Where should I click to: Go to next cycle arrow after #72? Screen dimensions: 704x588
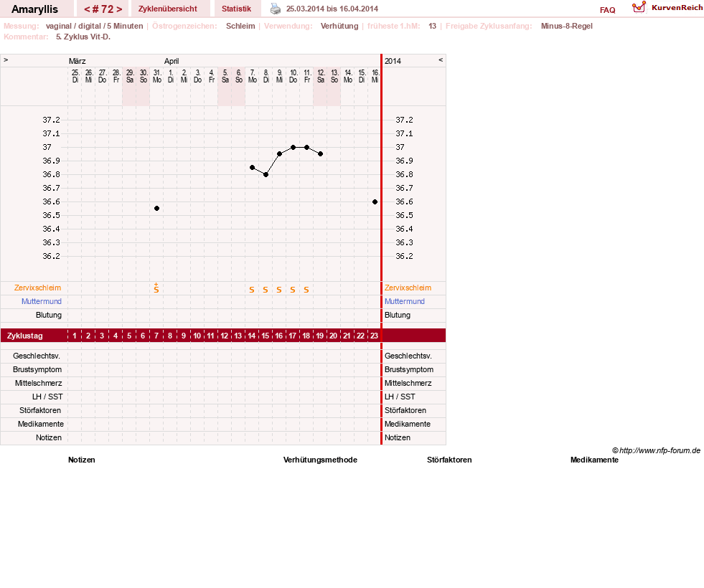[119, 9]
